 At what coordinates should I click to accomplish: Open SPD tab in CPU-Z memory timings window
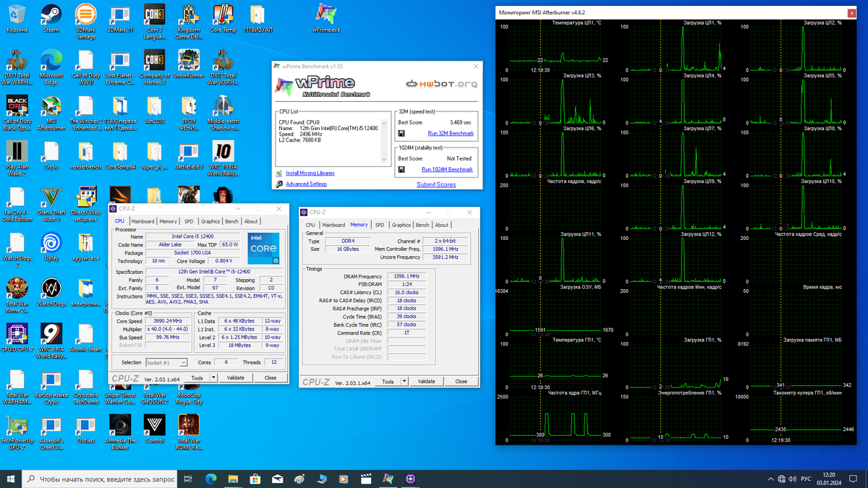[x=379, y=225]
